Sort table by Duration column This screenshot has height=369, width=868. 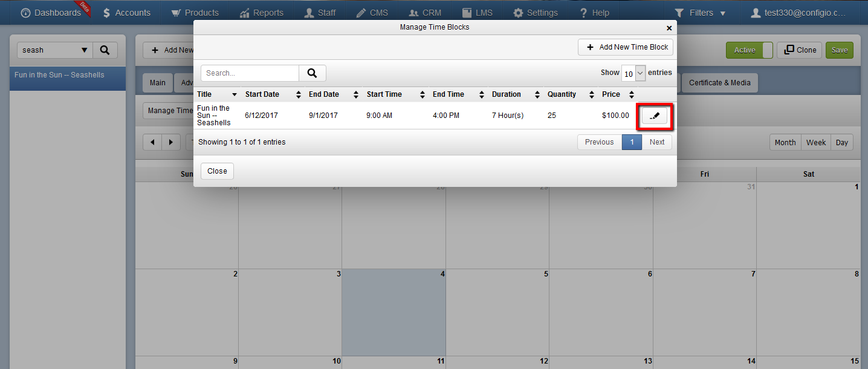click(x=517, y=94)
